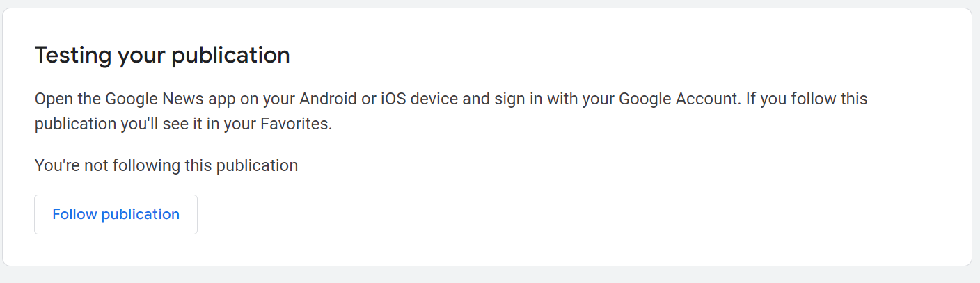Click the "Testing your publication" heading
Screen dimensions: 980x283
[162, 55]
